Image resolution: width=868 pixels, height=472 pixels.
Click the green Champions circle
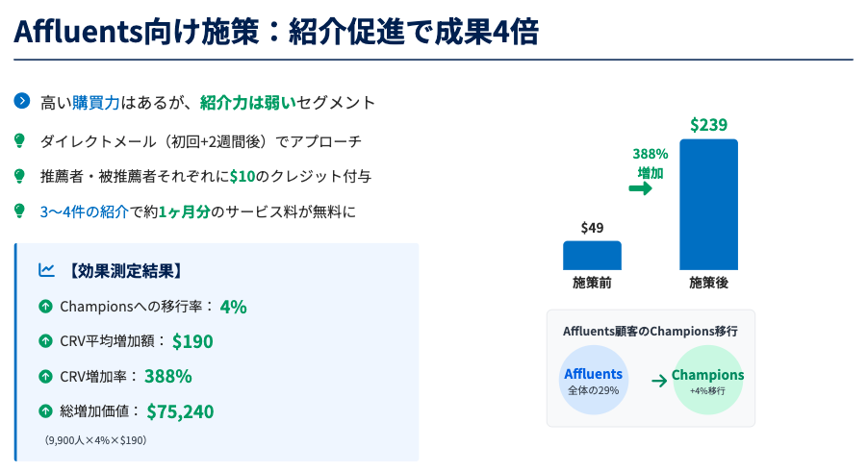coord(708,380)
